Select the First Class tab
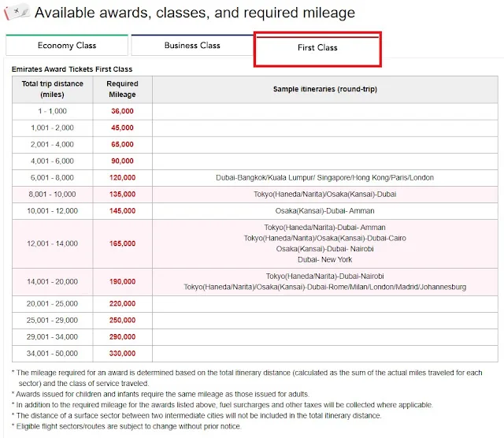Image resolution: width=504 pixels, height=438 pixels. pyautogui.click(x=317, y=47)
